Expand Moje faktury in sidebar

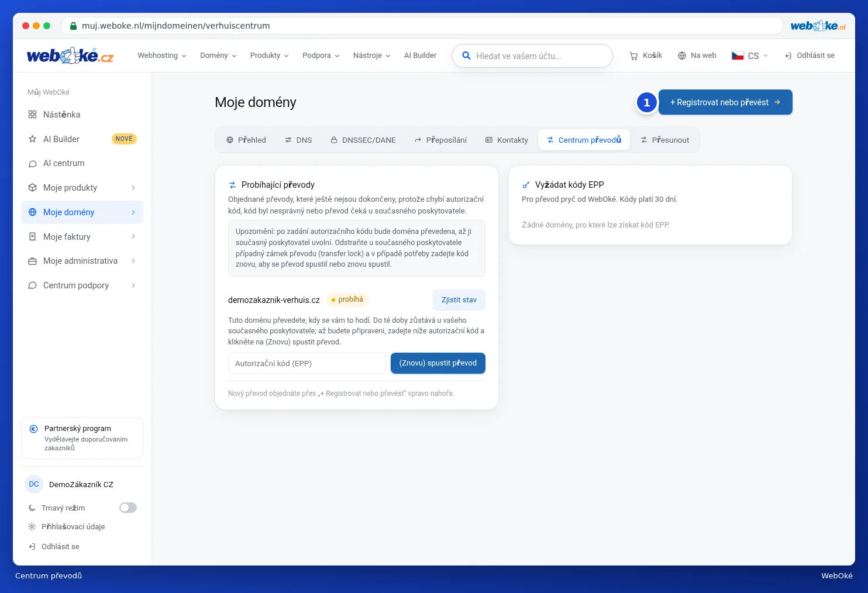[82, 237]
